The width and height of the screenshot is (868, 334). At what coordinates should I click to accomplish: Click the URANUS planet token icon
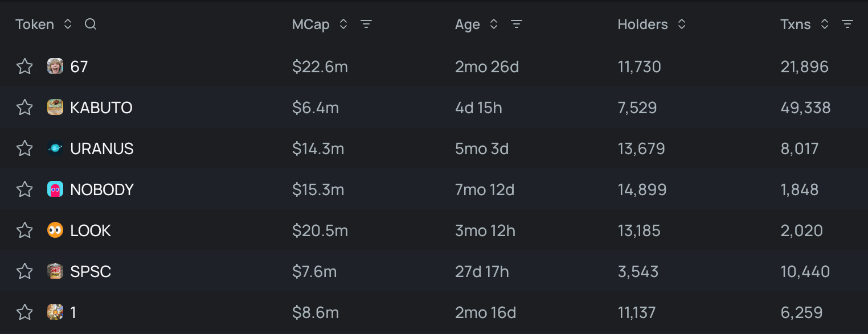coord(55,149)
